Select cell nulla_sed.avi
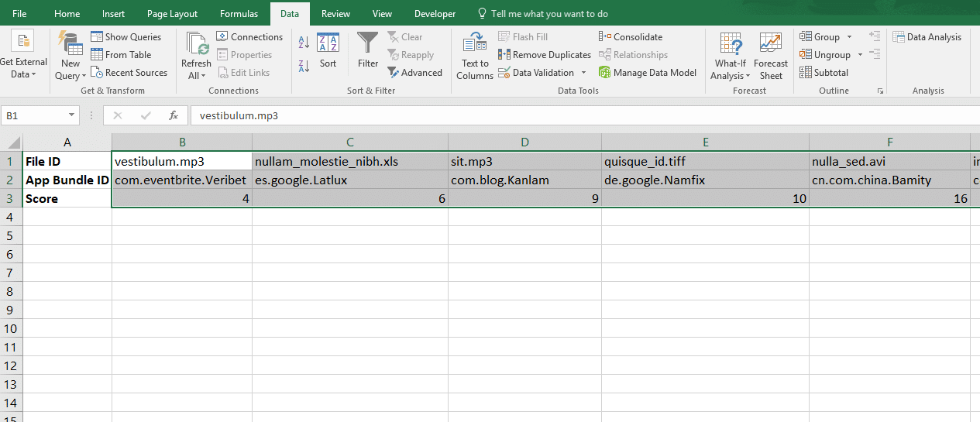The width and height of the screenshot is (980, 422). point(889,161)
